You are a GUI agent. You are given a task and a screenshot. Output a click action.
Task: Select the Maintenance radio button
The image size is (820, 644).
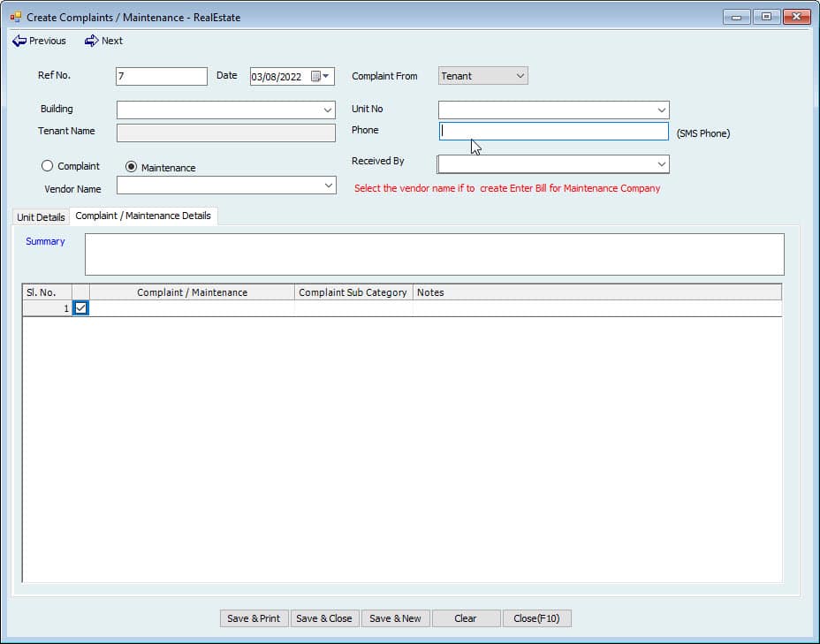131,167
